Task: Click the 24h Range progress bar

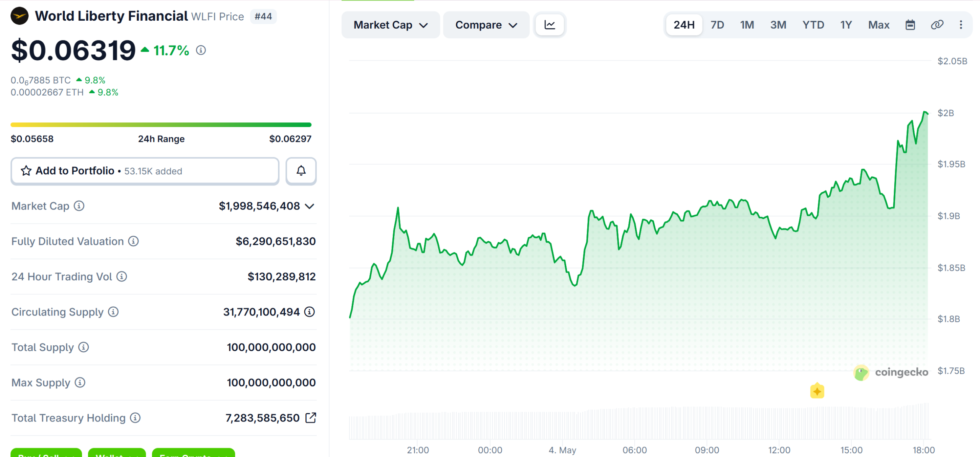Action: pyautogui.click(x=161, y=125)
